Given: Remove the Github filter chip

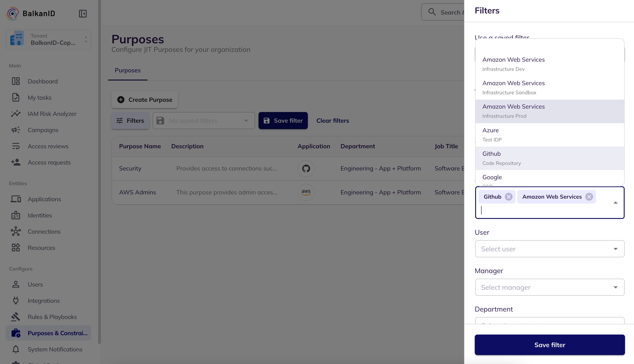Looking at the screenshot, I should click(x=509, y=197).
